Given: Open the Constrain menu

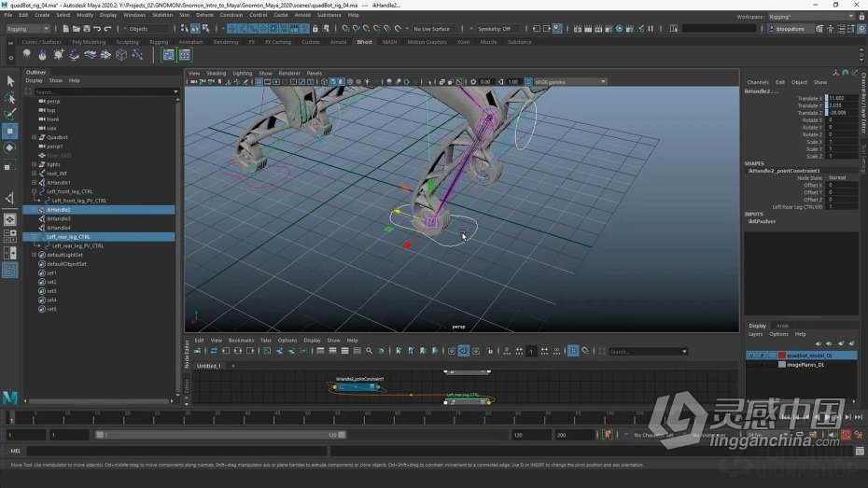Looking at the screenshot, I should (x=231, y=16).
